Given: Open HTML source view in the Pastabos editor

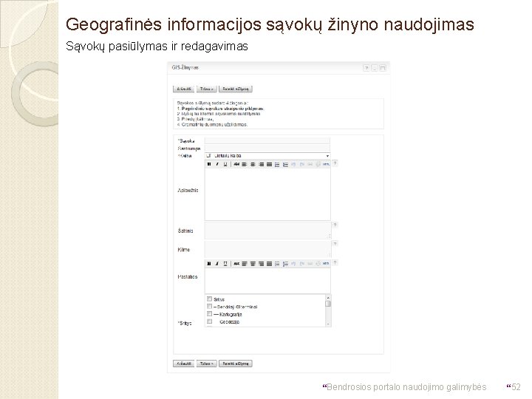Looking at the screenshot, I should point(326,264).
